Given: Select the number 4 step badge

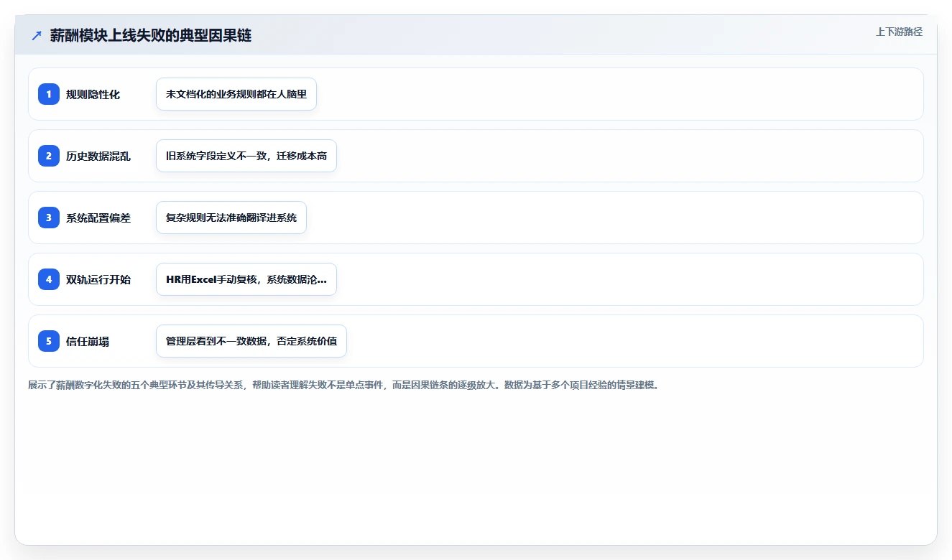Looking at the screenshot, I should [49, 279].
